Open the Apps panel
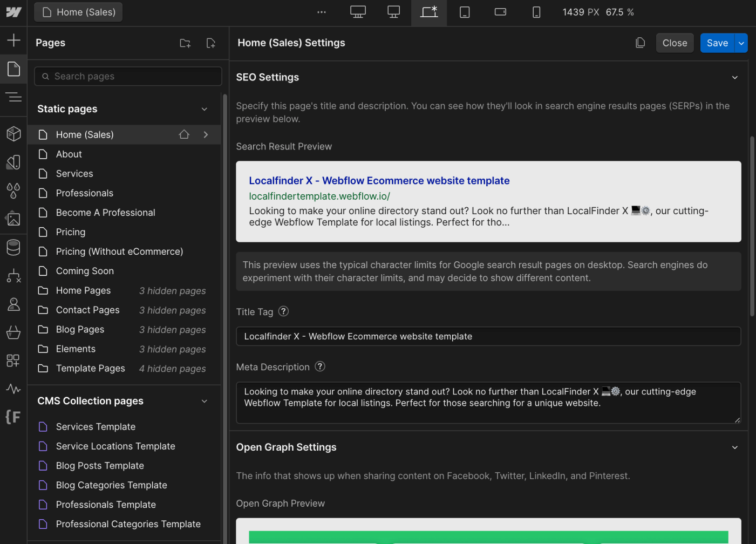 (x=13, y=361)
